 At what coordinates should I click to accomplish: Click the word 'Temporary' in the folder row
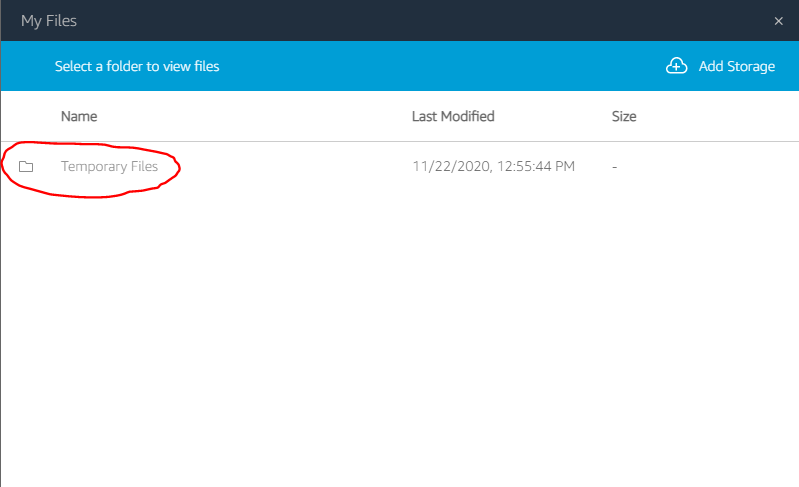point(94,167)
